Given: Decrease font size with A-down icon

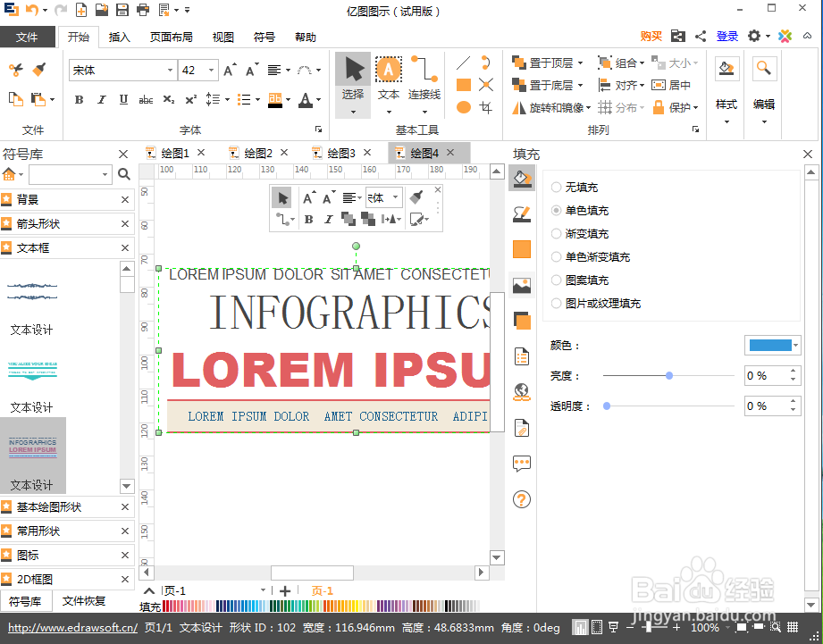Looking at the screenshot, I should coord(253,71).
